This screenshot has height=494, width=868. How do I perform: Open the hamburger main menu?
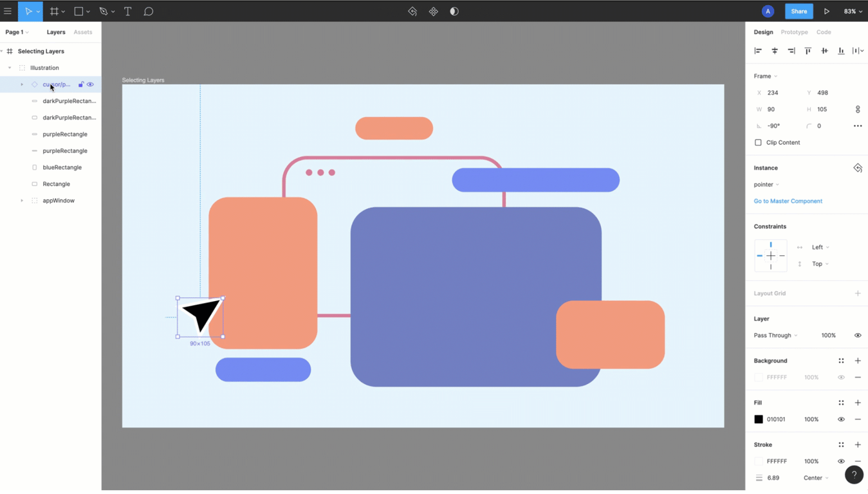tap(8, 11)
